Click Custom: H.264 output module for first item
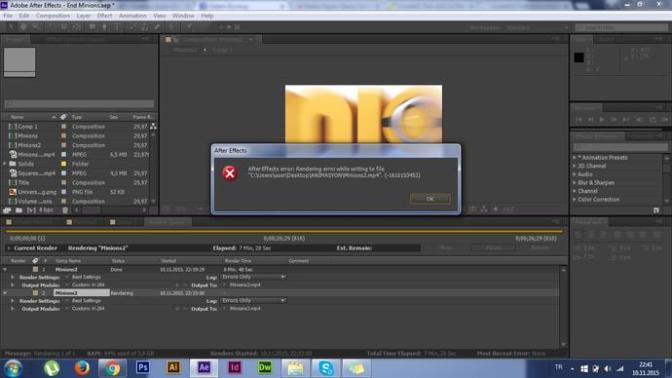Viewport: 672px width, 378px height. coord(88,285)
